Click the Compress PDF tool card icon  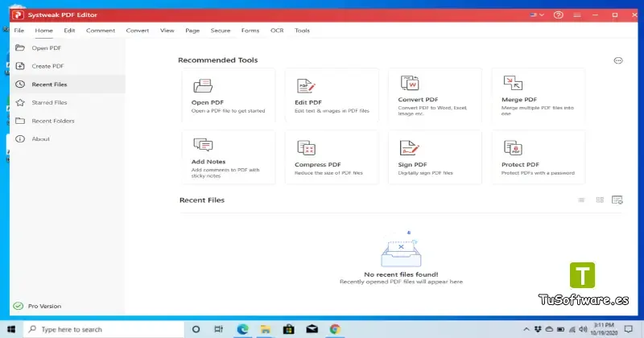306,148
